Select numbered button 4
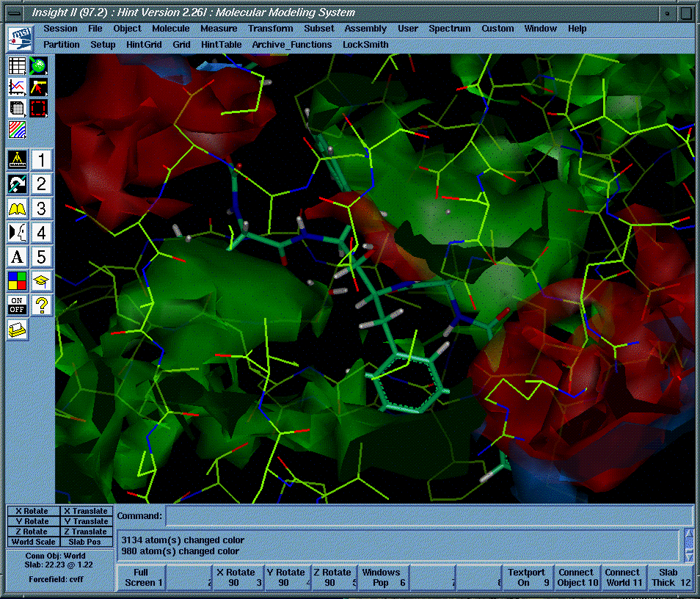 coord(41,232)
